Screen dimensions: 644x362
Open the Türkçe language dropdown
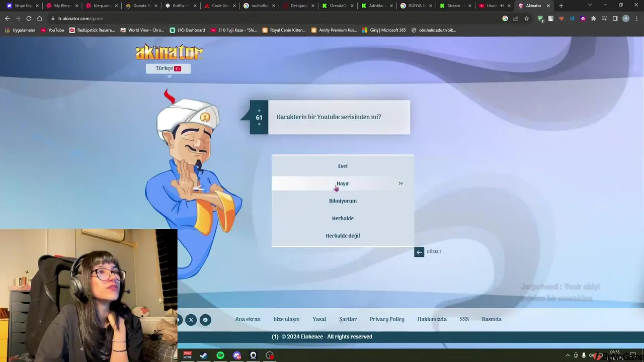pos(168,68)
